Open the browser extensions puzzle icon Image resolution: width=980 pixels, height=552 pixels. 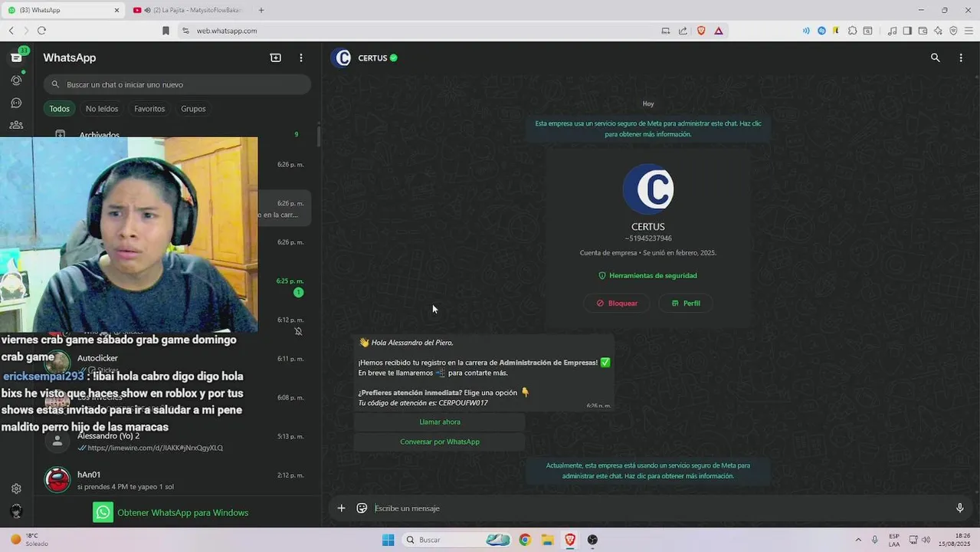point(852,31)
